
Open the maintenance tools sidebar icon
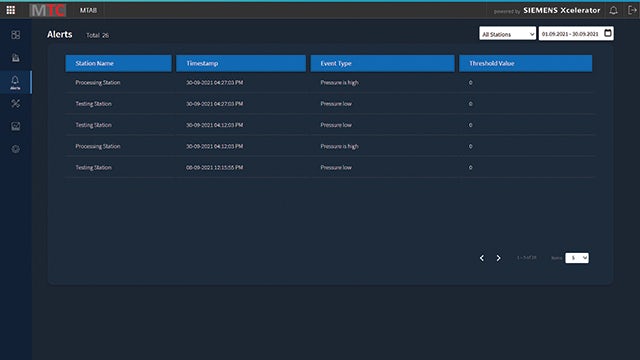point(16,104)
